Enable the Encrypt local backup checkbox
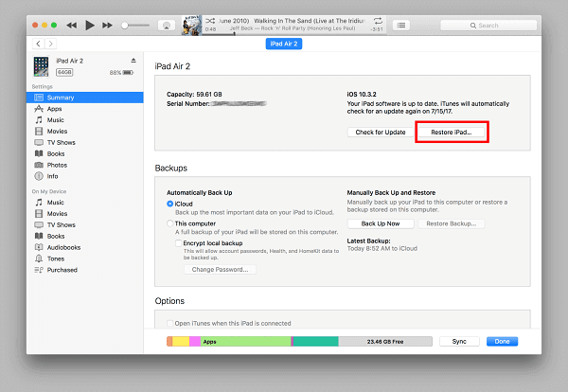The height and width of the screenshot is (392, 568). pos(179,242)
